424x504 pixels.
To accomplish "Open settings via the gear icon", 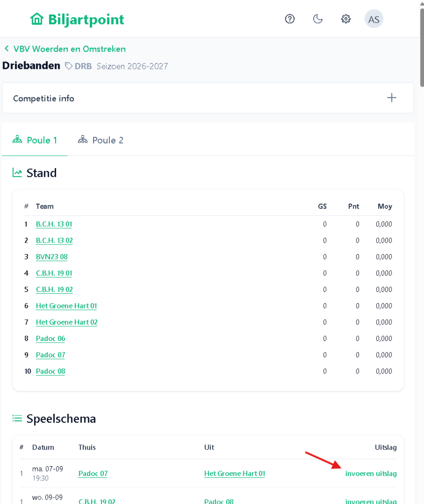I will [x=346, y=19].
